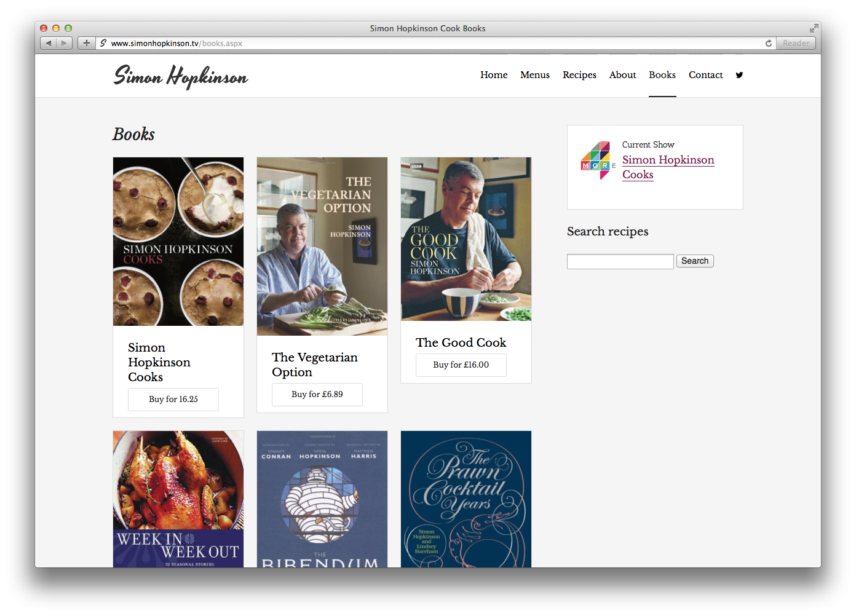
Task: Click the site favicon in address bar
Action: point(103,43)
